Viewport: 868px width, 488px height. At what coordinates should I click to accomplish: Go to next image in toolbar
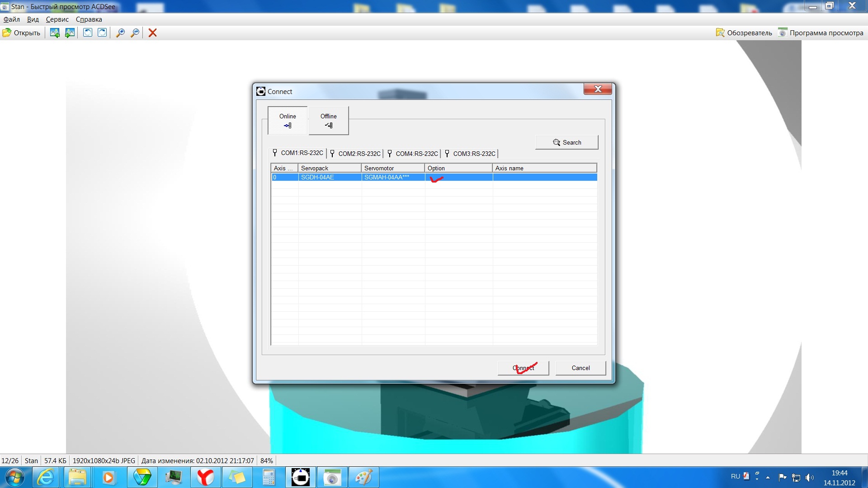pyautogui.click(x=70, y=33)
